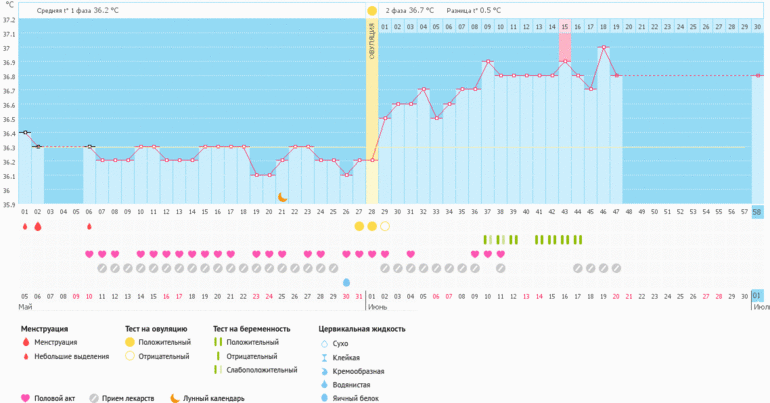Select the highlighted cycle day 58 cell
The width and height of the screenshot is (770, 403).
pos(757,212)
